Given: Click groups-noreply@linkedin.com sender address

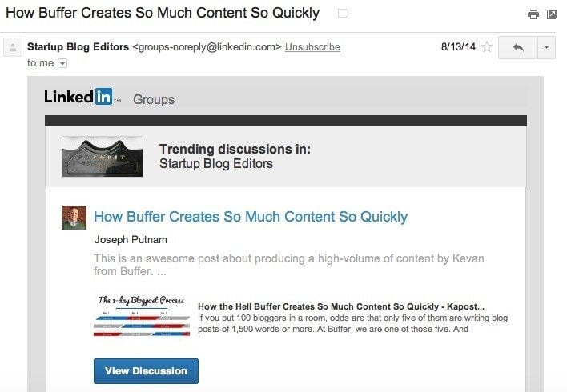Looking at the screenshot, I should point(207,47).
